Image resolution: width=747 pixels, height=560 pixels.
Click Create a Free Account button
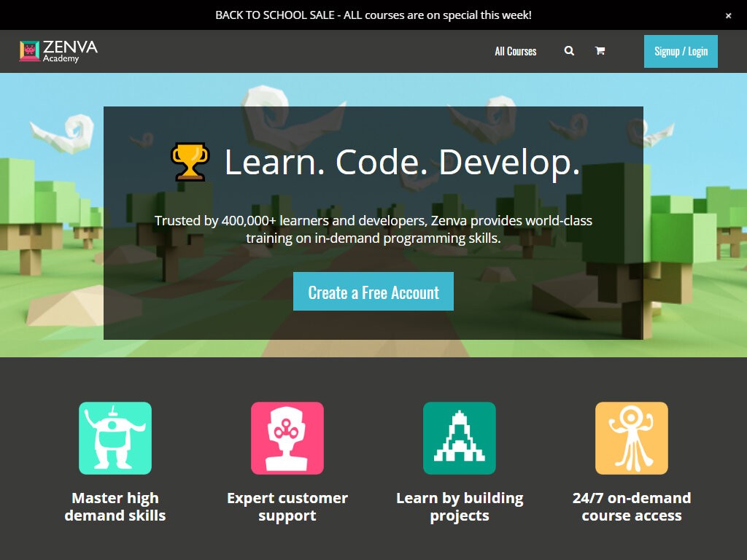click(373, 292)
